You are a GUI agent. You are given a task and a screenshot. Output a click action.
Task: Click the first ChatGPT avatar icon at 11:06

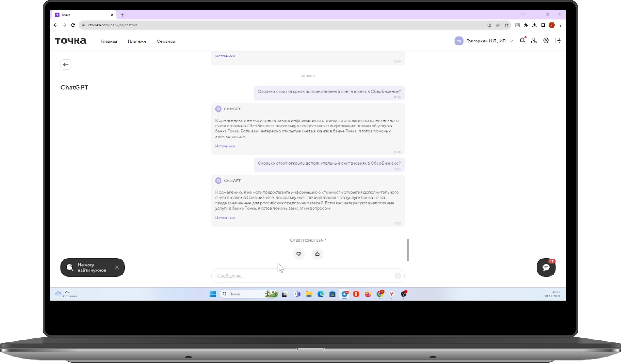pos(218,109)
